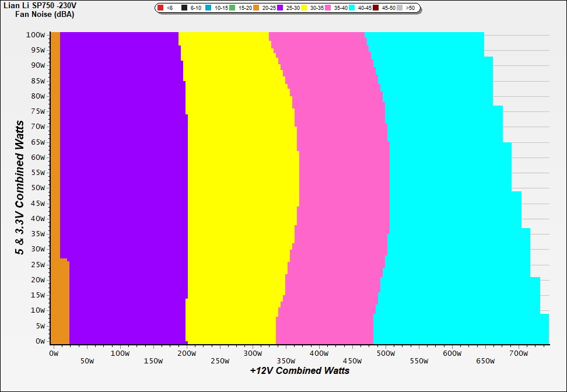Click the 0w label on horizontal axis
The width and height of the screenshot is (567, 392).
54,353
